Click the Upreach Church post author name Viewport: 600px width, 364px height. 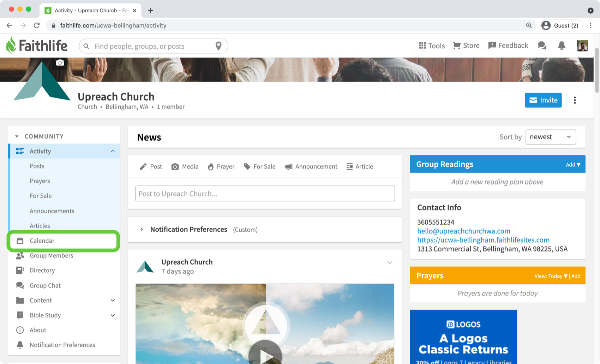pos(187,262)
